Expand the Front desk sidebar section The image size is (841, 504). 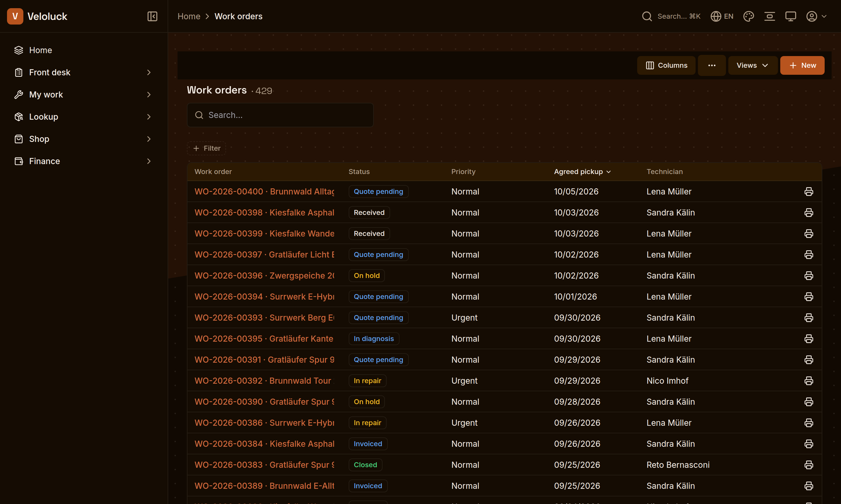point(84,72)
